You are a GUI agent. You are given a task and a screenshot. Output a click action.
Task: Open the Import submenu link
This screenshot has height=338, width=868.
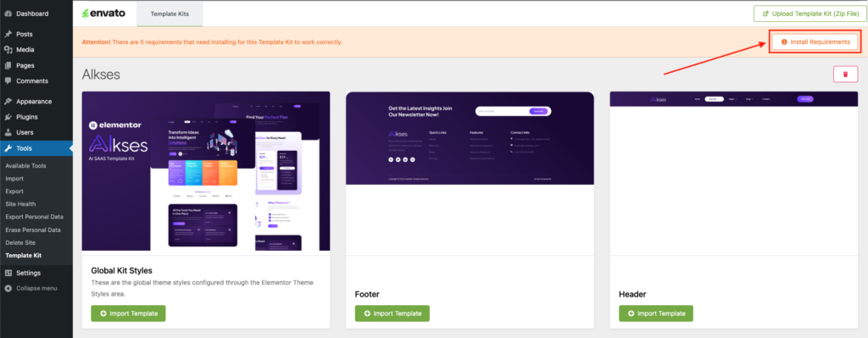pos(14,179)
